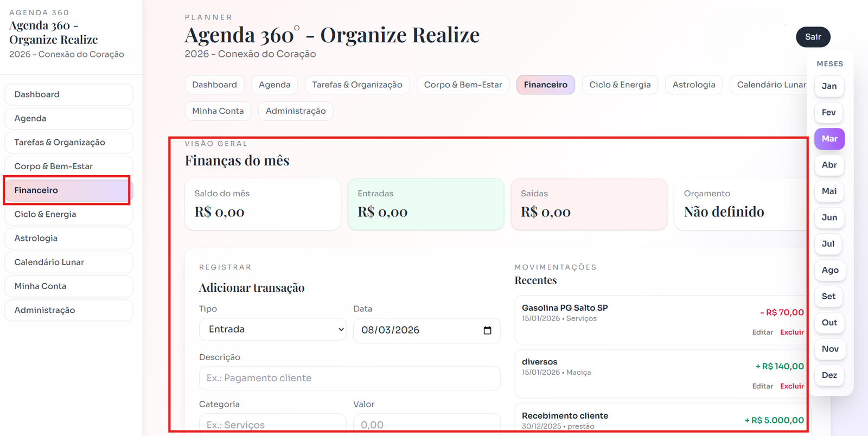
Task: Edit the Gasolina PG Salto SP transaction
Action: (762, 332)
